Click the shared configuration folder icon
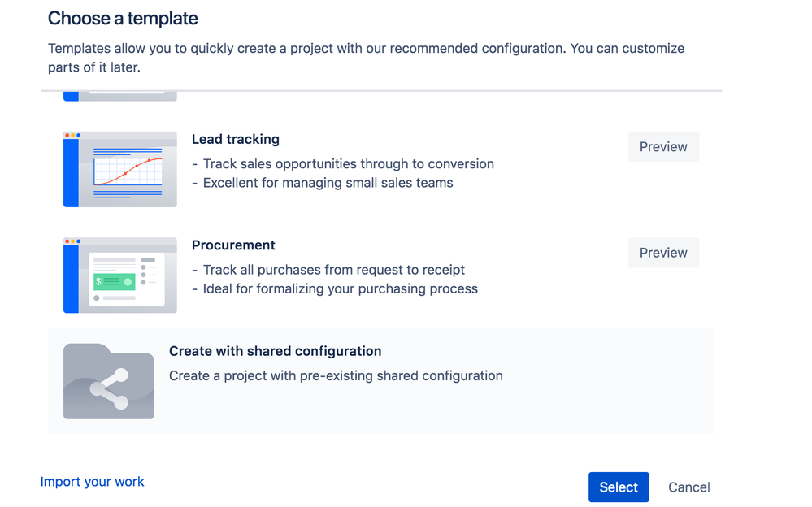The height and width of the screenshot is (507, 812). [109, 381]
